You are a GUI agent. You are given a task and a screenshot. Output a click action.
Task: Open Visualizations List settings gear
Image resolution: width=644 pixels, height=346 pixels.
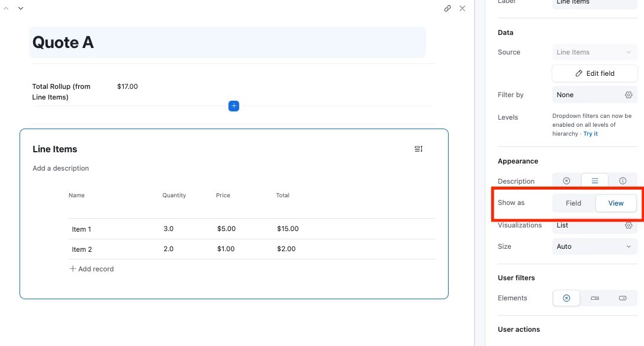(x=629, y=225)
